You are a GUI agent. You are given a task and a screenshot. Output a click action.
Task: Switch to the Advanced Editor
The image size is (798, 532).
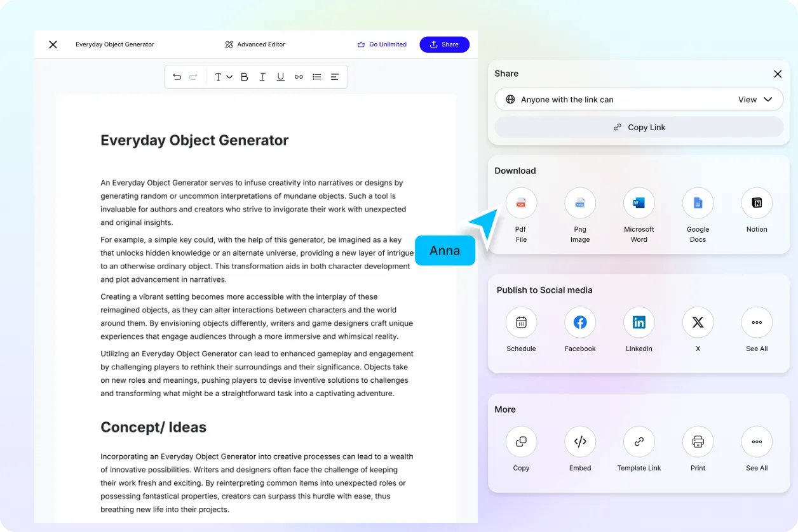click(255, 44)
